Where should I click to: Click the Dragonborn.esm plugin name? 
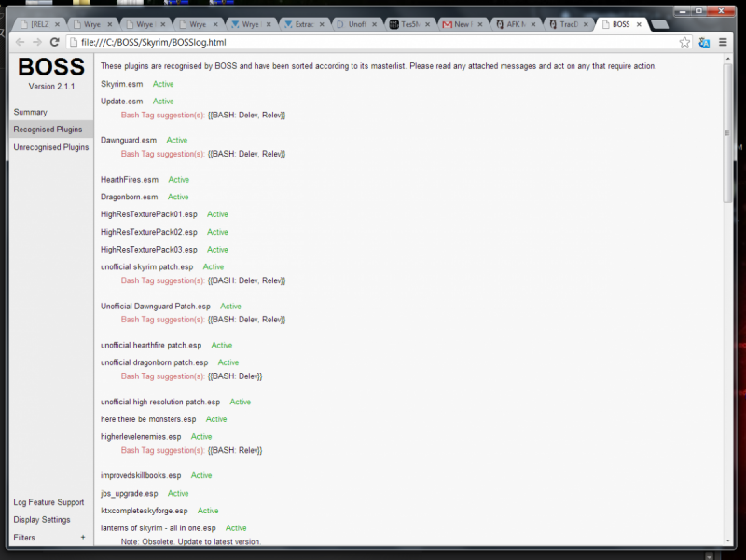coord(129,197)
